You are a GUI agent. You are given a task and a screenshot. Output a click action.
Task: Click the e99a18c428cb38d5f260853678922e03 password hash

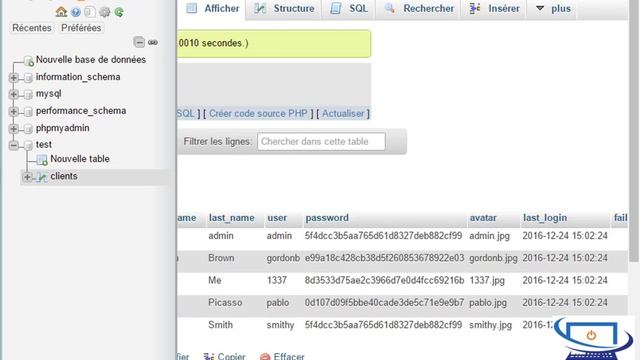pos(384,258)
